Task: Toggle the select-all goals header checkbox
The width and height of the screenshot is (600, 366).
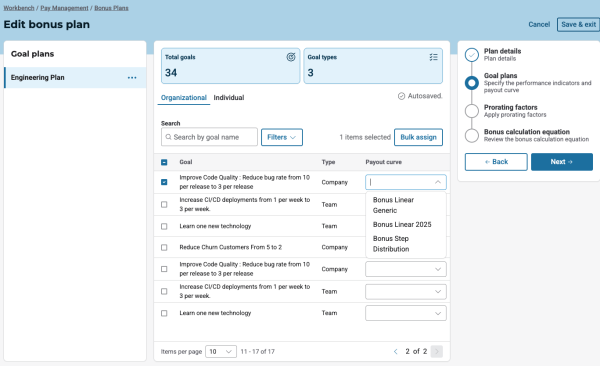Action: (164, 162)
